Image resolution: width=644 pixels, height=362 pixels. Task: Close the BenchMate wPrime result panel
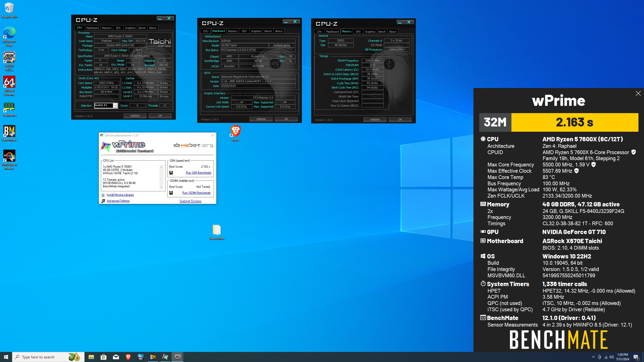[x=638, y=94]
